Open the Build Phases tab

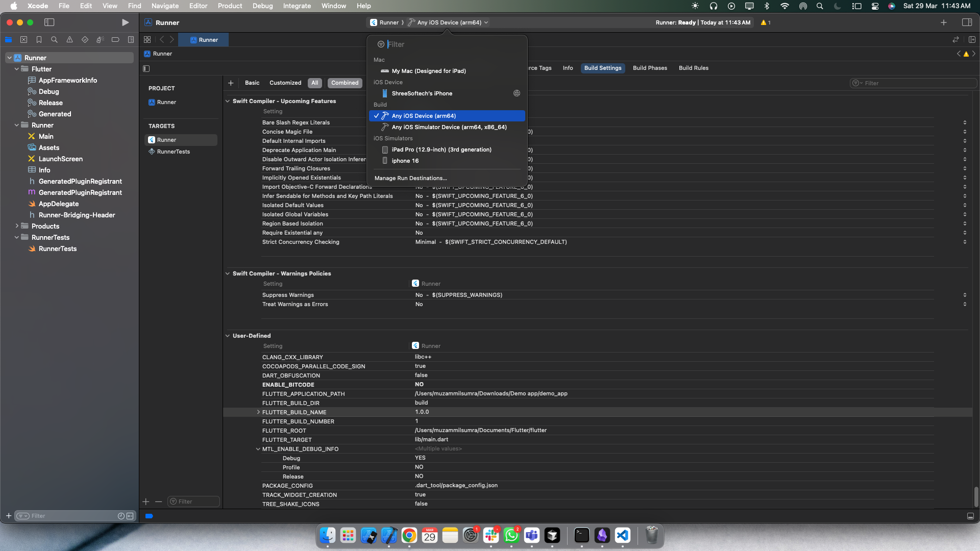tap(650, 68)
